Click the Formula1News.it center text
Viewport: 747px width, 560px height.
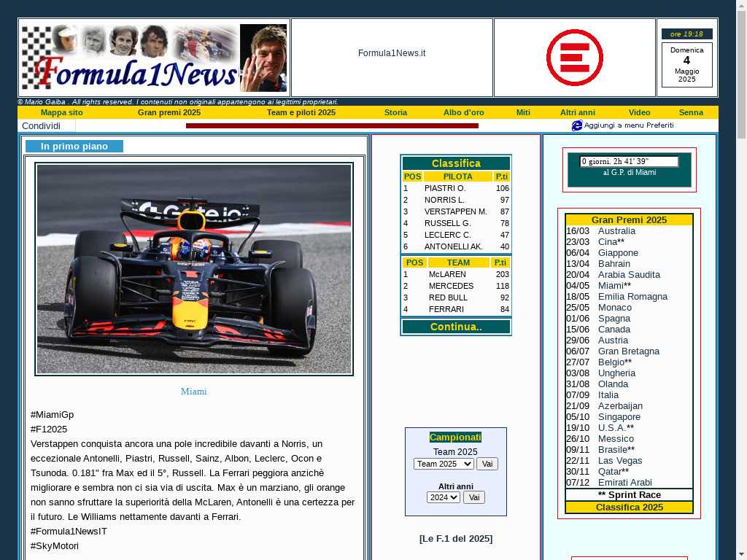pyautogui.click(x=392, y=53)
